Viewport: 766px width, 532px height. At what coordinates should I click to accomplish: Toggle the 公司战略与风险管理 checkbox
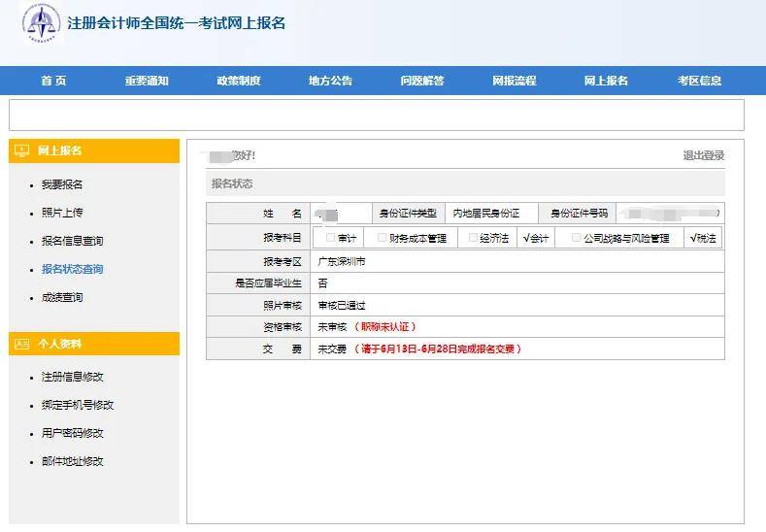[577, 238]
